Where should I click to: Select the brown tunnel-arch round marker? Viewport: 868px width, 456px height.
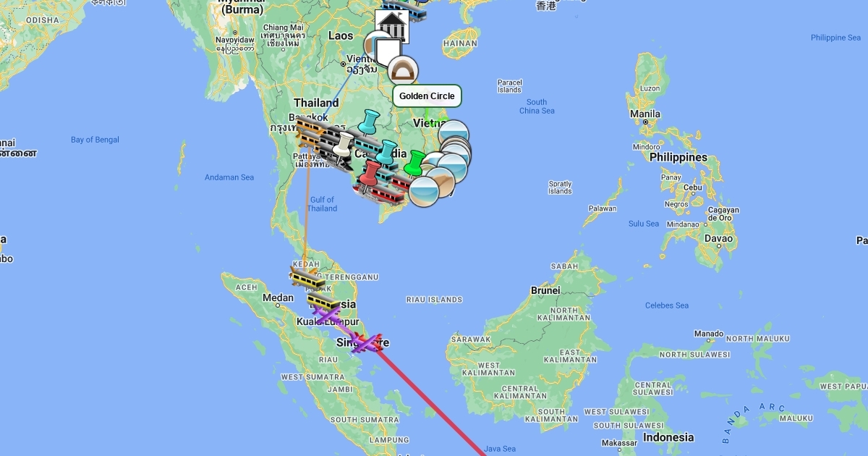403,71
